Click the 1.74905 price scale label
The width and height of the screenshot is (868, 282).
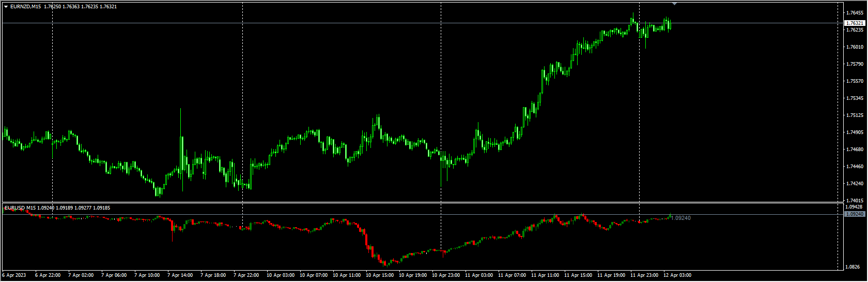pyautogui.click(x=855, y=132)
